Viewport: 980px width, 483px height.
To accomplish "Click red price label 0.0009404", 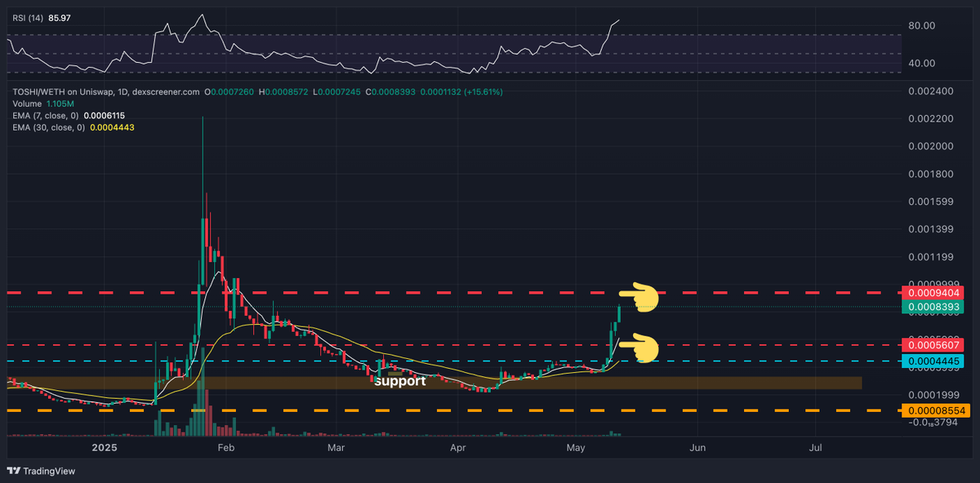I will click(933, 292).
